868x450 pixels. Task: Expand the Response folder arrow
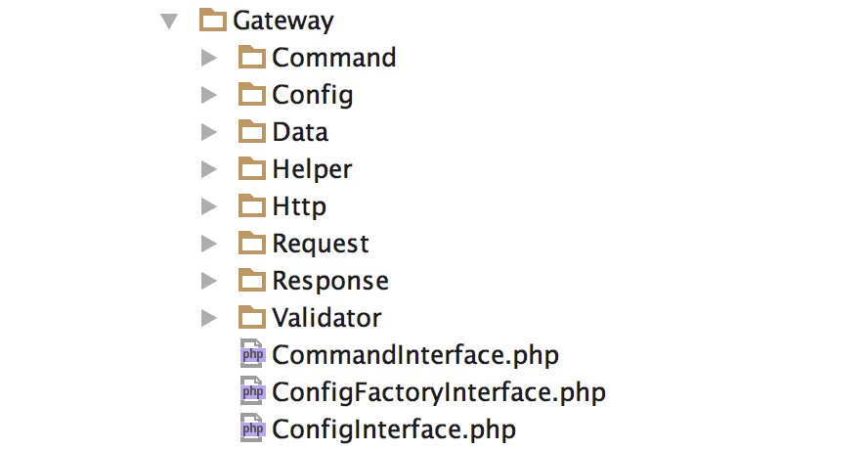tap(209, 281)
